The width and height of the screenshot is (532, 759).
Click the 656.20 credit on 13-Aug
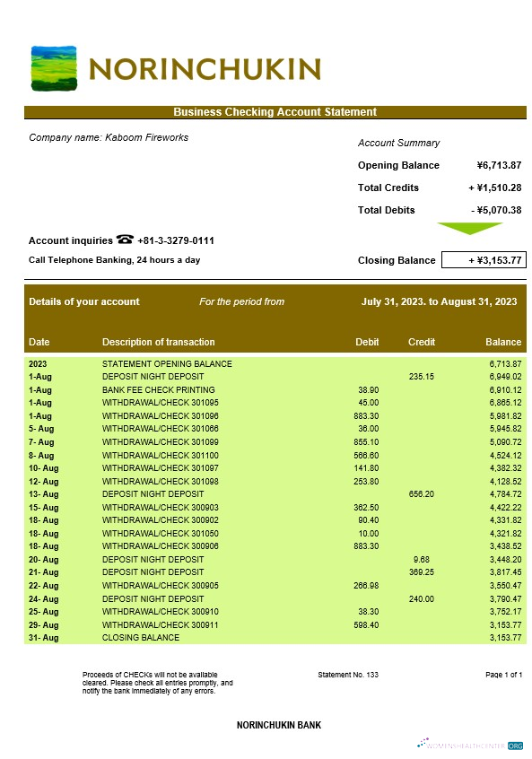pos(421,494)
